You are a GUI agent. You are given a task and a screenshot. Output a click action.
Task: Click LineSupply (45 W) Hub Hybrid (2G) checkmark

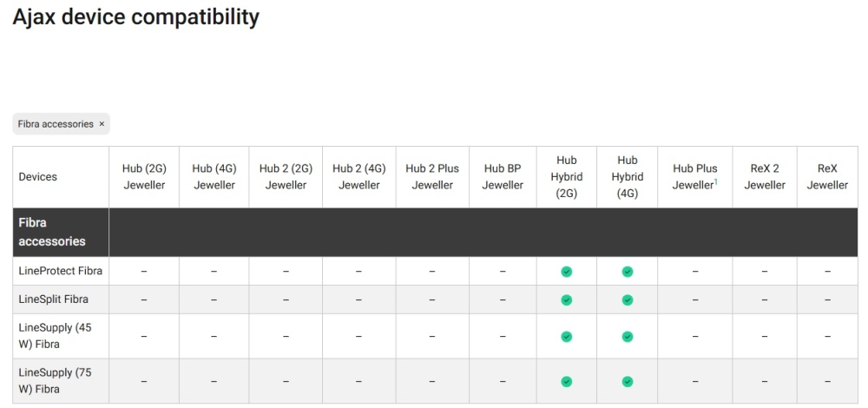(567, 337)
